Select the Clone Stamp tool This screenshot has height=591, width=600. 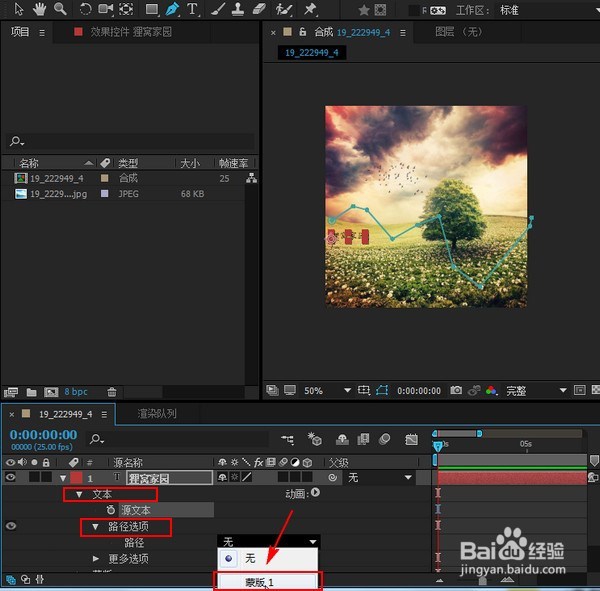[x=238, y=9]
